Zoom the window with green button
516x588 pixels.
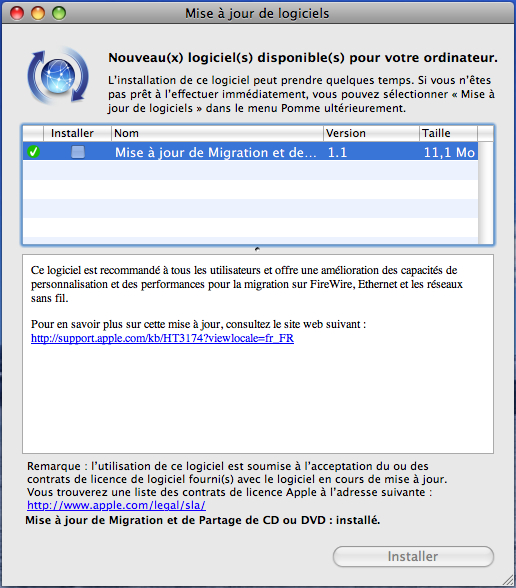[59, 13]
